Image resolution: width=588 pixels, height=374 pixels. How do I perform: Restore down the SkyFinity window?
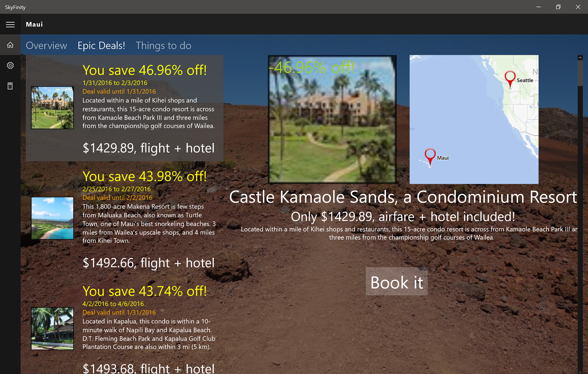point(558,7)
